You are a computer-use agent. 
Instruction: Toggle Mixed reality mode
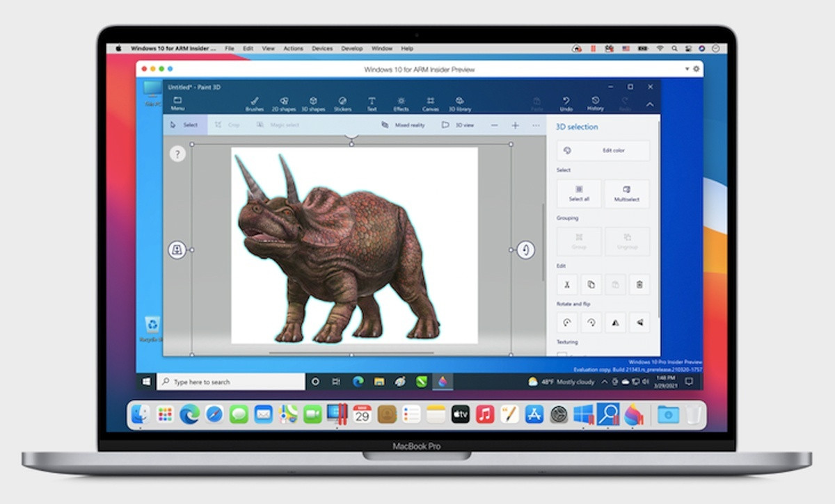pos(403,125)
